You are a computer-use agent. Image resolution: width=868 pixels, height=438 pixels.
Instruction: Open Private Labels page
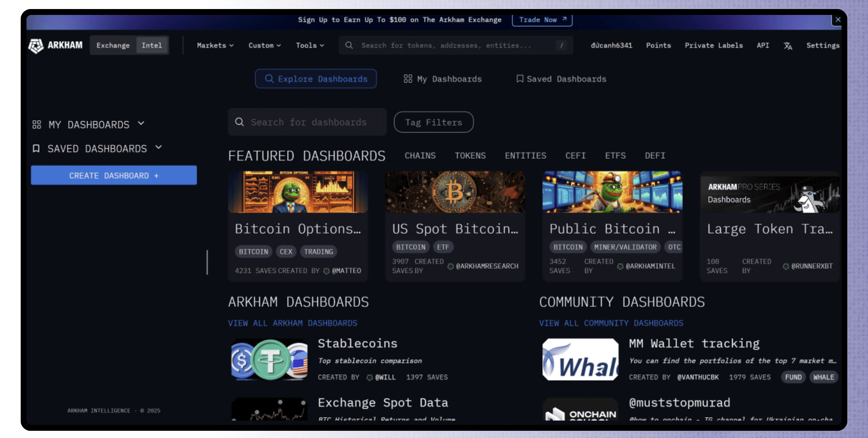point(714,45)
